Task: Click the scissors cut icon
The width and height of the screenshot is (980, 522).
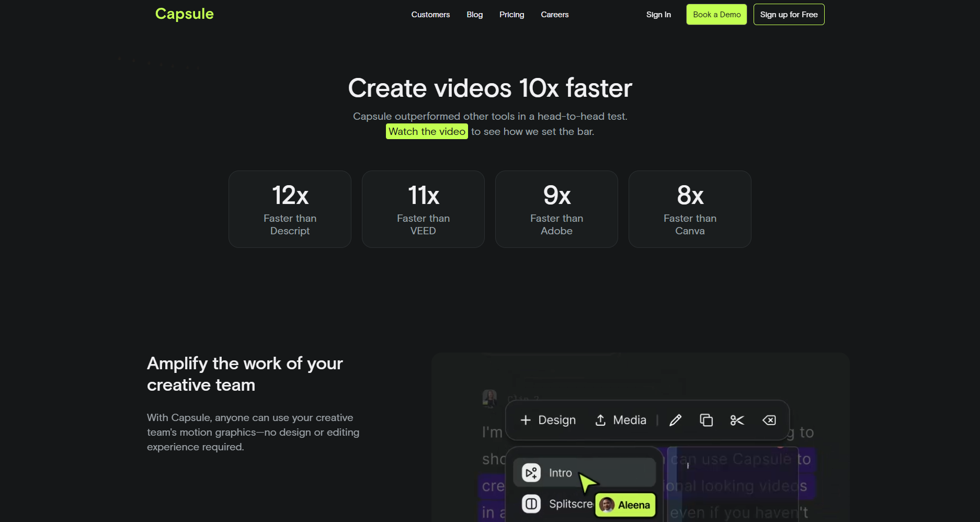Action: [737, 420]
